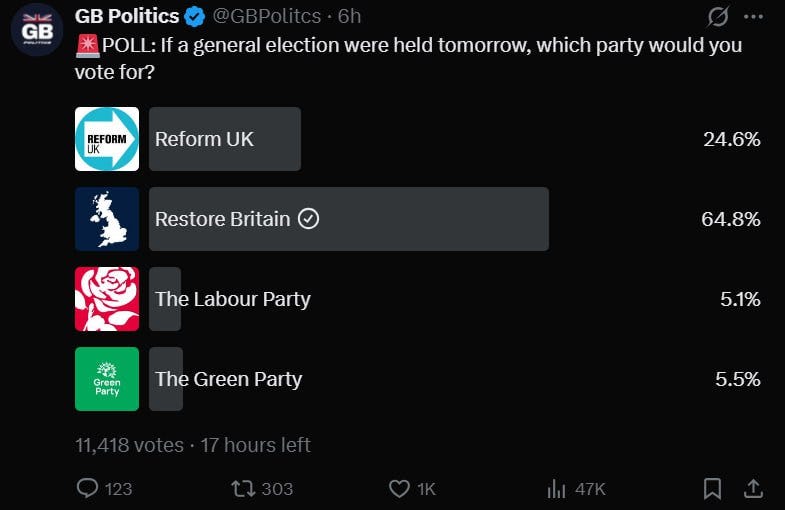
Task: Open GB Politics profile avatar
Action: (38, 29)
